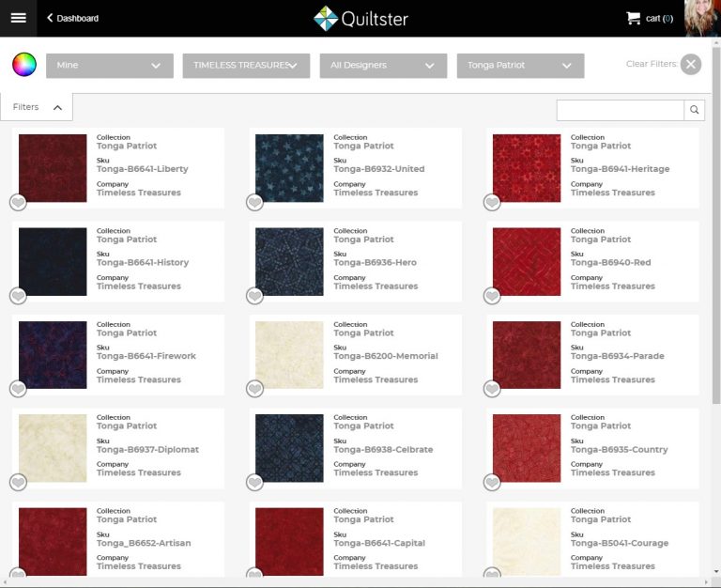721x588 pixels.
Task: Click the Tonga_B6652-Artisan SKU text
Action: (x=144, y=543)
